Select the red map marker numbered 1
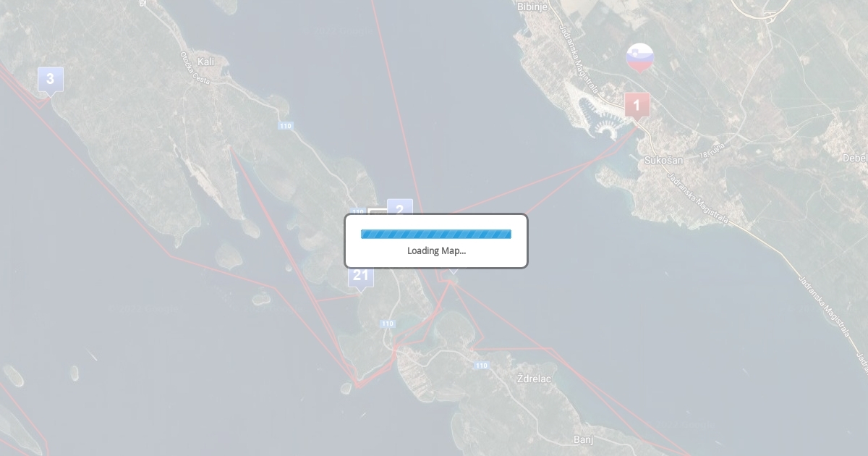Viewport: 868px width, 456px height. coord(637,106)
